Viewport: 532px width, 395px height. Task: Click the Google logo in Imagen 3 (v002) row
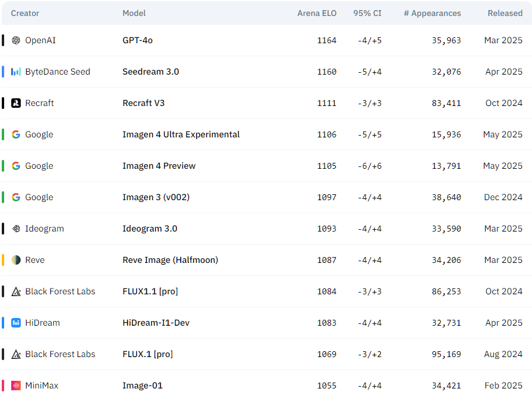pyautogui.click(x=16, y=197)
